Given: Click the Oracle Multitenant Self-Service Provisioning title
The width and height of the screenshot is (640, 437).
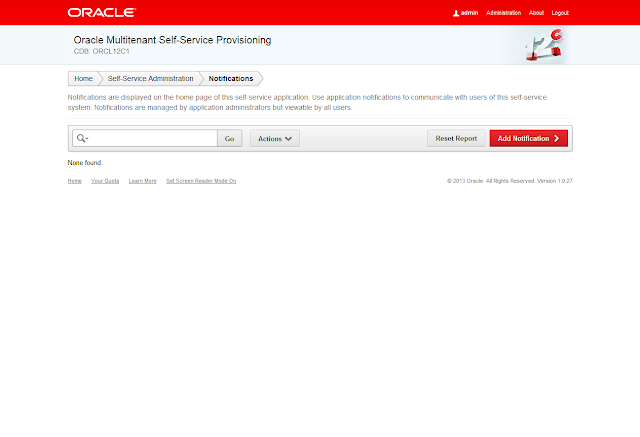Looking at the screenshot, I should [172, 40].
